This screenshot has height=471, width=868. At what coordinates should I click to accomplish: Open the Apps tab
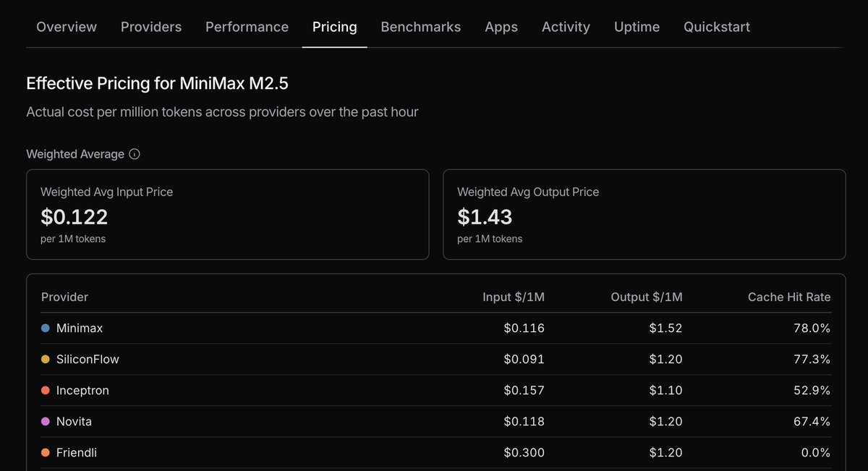(x=501, y=27)
